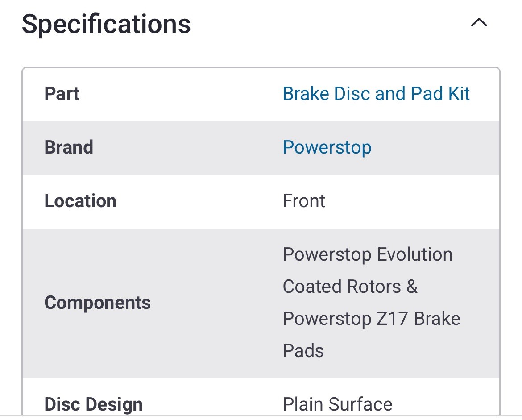Click the Front location value
This screenshot has height=420, width=522.
pyautogui.click(x=304, y=201)
